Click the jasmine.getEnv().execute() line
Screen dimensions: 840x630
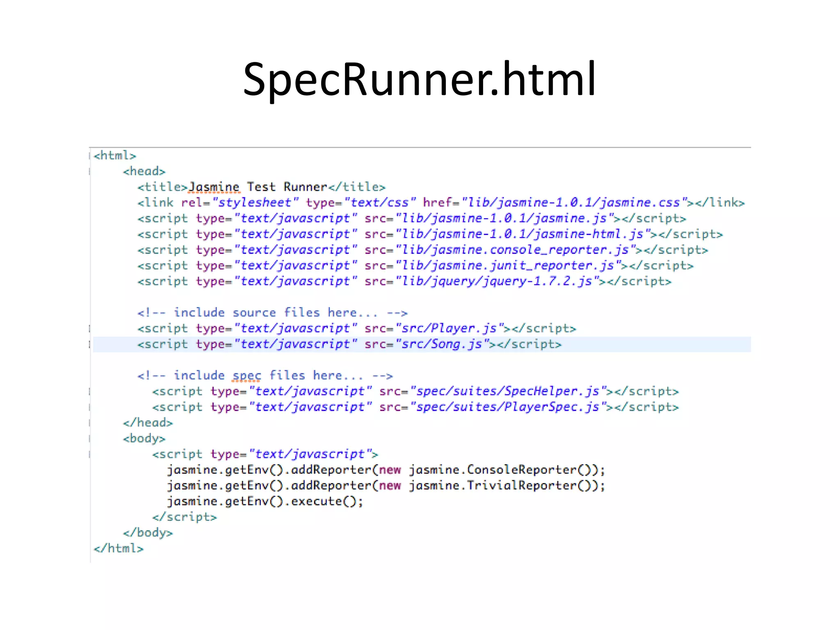(265, 502)
